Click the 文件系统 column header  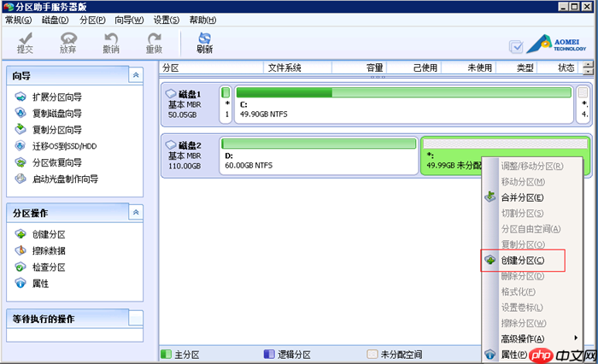[284, 68]
